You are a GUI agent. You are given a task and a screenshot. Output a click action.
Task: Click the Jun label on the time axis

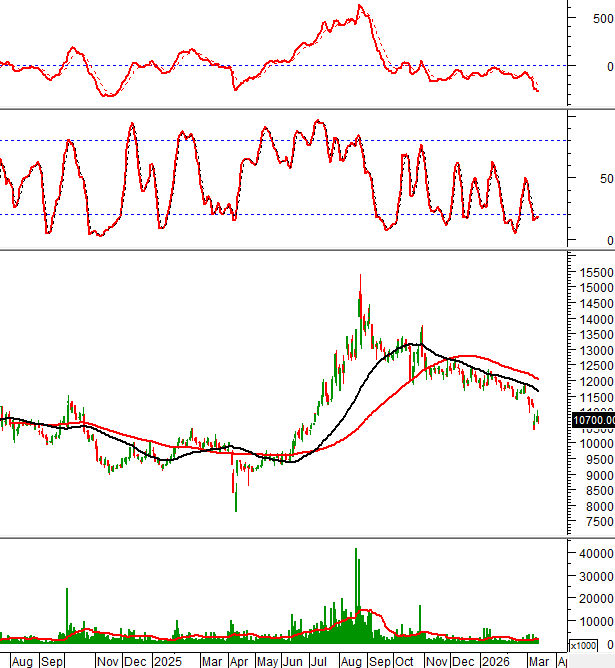293,661
